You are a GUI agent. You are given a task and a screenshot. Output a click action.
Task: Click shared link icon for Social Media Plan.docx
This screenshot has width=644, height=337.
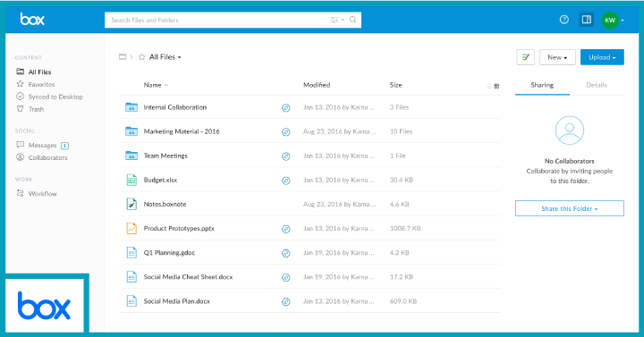[x=286, y=302]
